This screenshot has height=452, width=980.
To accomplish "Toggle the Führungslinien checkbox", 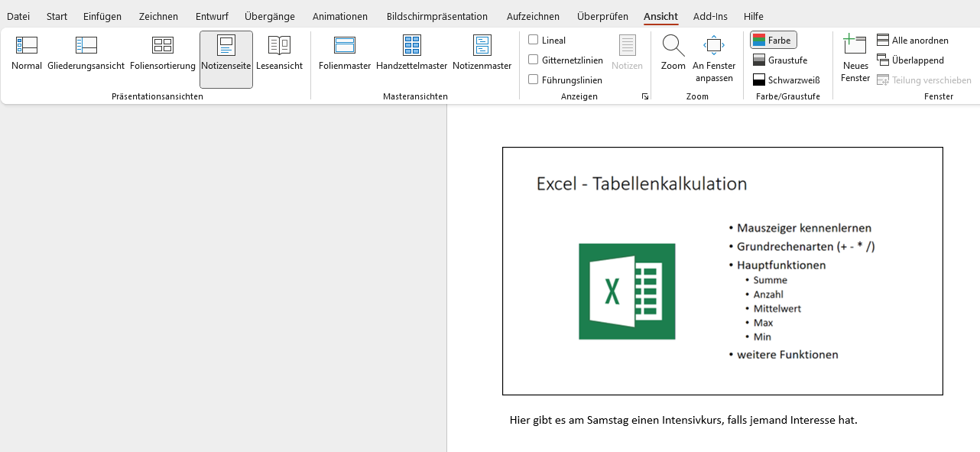I will point(534,80).
